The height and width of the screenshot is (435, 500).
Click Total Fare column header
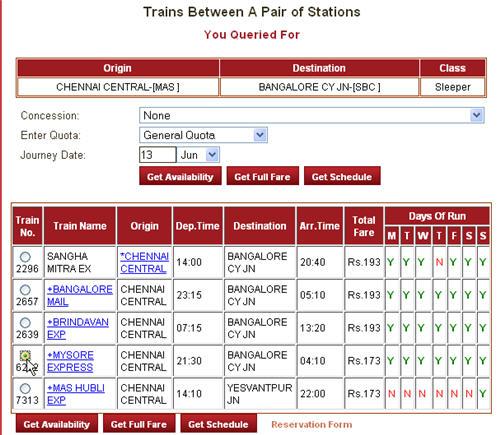click(364, 226)
